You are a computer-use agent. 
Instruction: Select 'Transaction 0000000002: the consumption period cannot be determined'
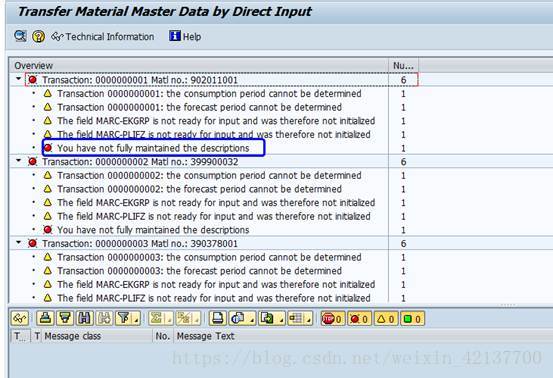point(209,176)
